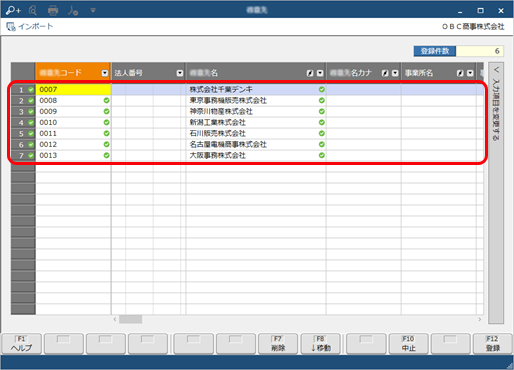Click the green status check on row 2
This screenshot has width=514, height=370.
pyautogui.click(x=31, y=101)
